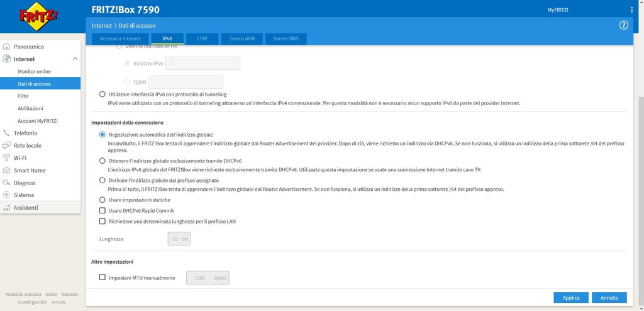Click the Rete locale network icon

tap(6, 145)
